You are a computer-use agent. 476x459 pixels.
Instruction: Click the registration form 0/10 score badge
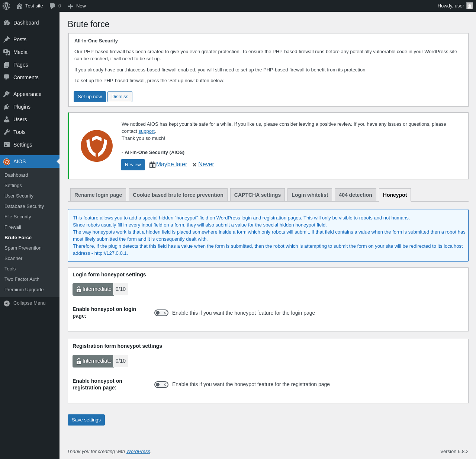point(120,361)
